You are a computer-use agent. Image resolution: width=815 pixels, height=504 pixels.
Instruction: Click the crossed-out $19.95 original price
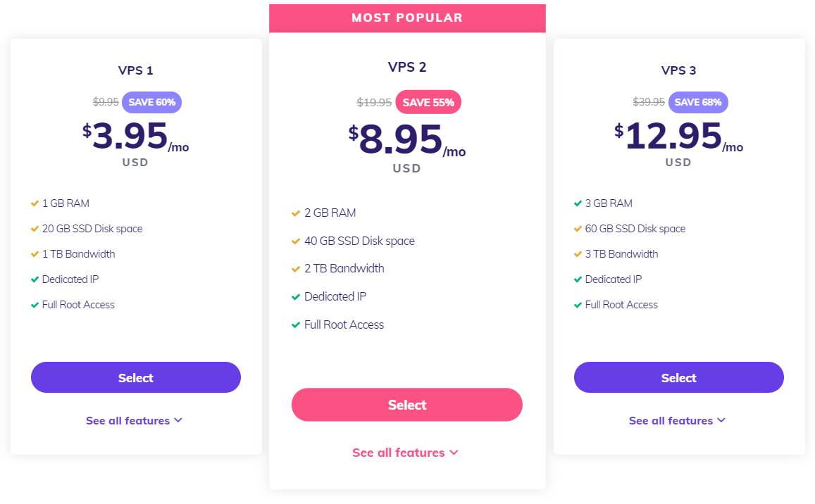point(375,102)
